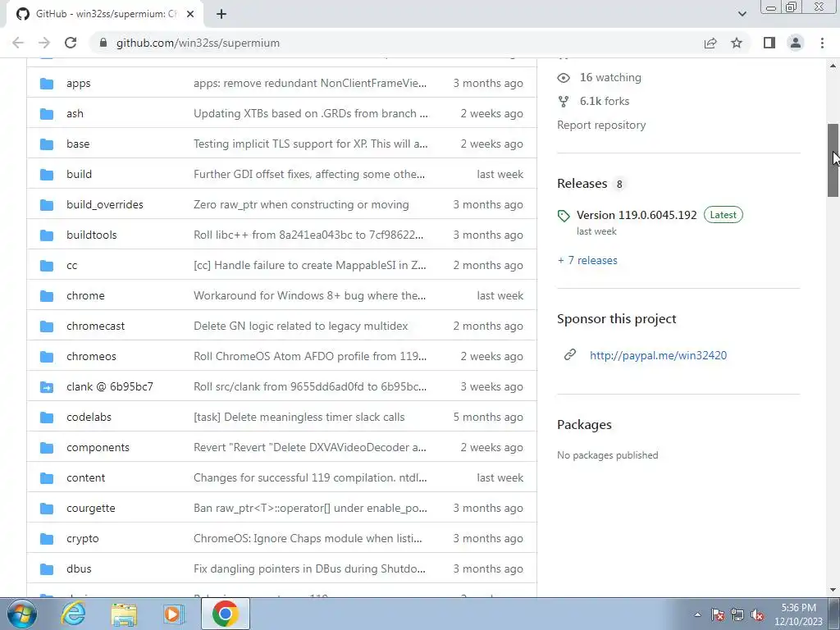Click the release tag icon

click(564, 216)
